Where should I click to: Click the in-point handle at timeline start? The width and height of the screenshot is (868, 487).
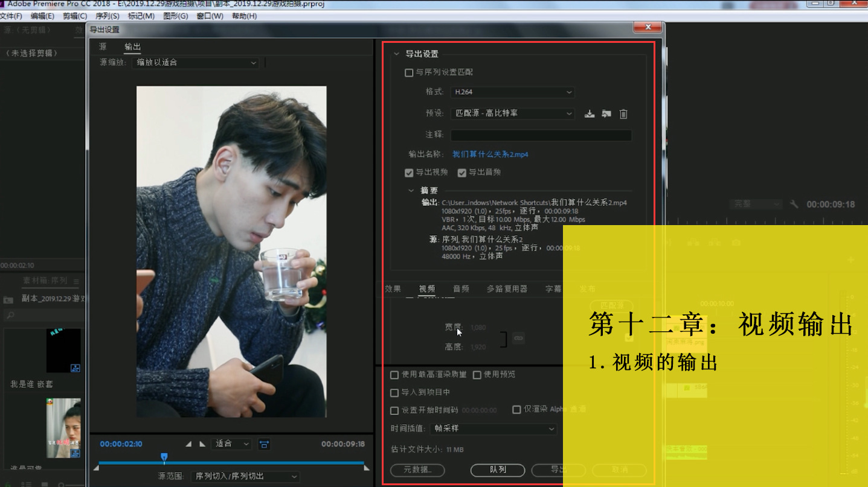tap(96, 468)
